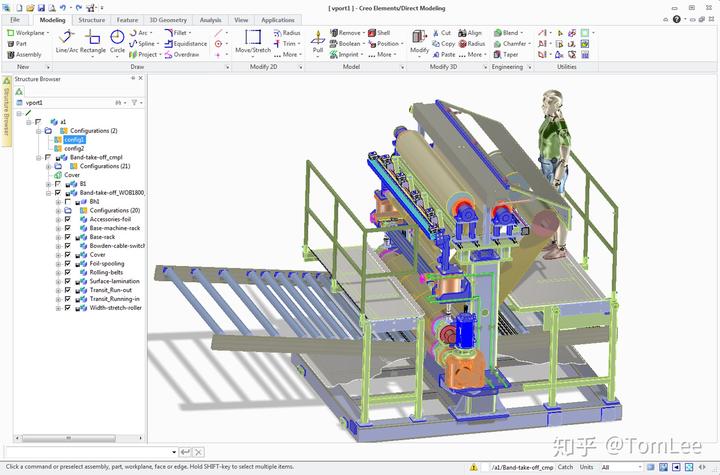
Task: Click the Modify 3D Radius tool
Action: coord(472,44)
